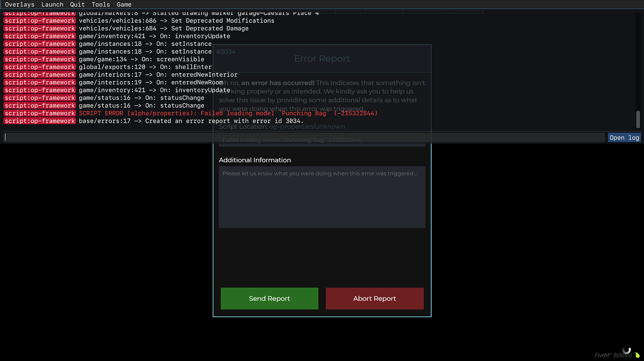Image resolution: width=644 pixels, height=361 pixels.
Task: Click the loading spinner indicator
Action: pos(627,349)
